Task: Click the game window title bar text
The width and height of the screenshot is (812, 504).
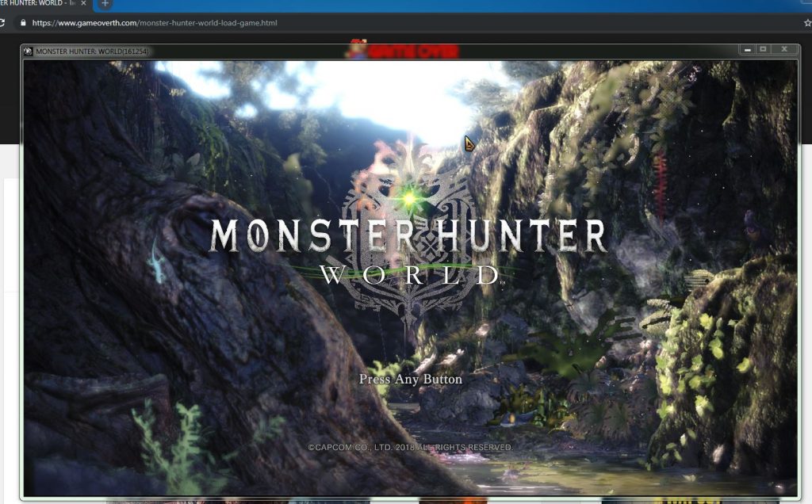Action: pyautogui.click(x=93, y=52)
